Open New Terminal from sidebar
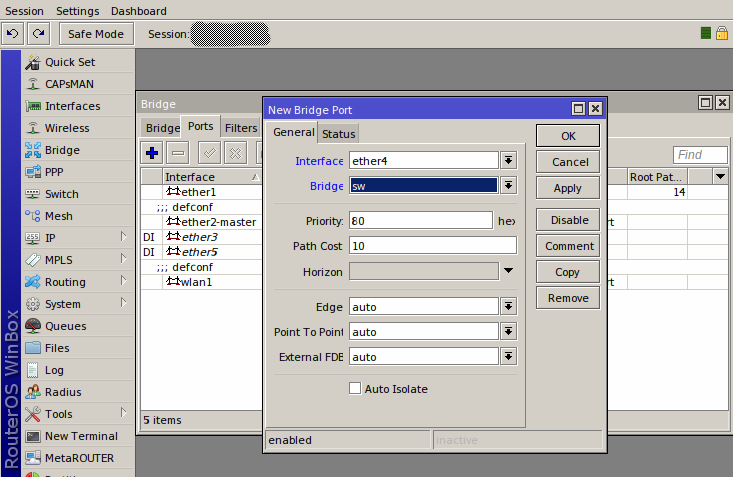The width and height of the screenshot is (733, 477). click(x=80, y=436)
